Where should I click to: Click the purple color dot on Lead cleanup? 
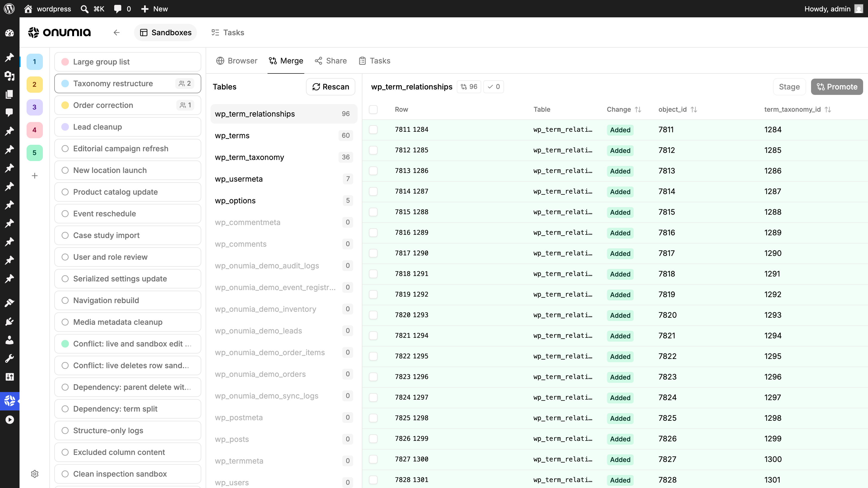pyautogui.click(x=65, y=127)
